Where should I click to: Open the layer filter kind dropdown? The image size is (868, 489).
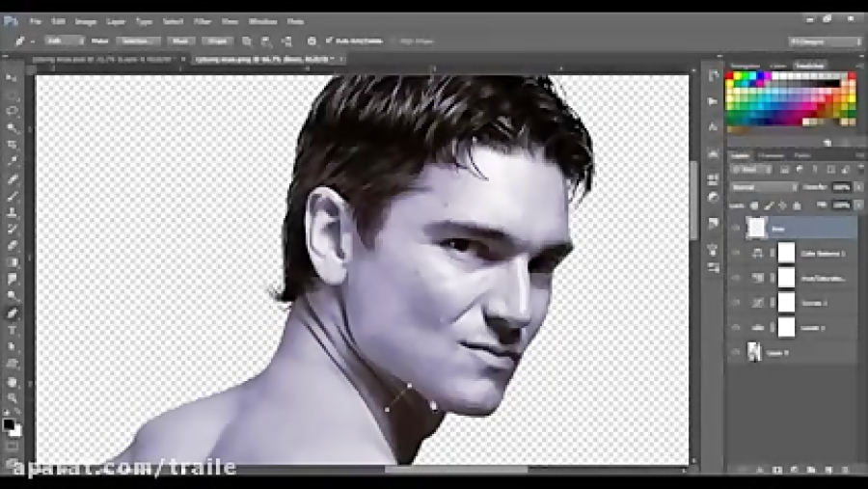[x=750, y=169]
